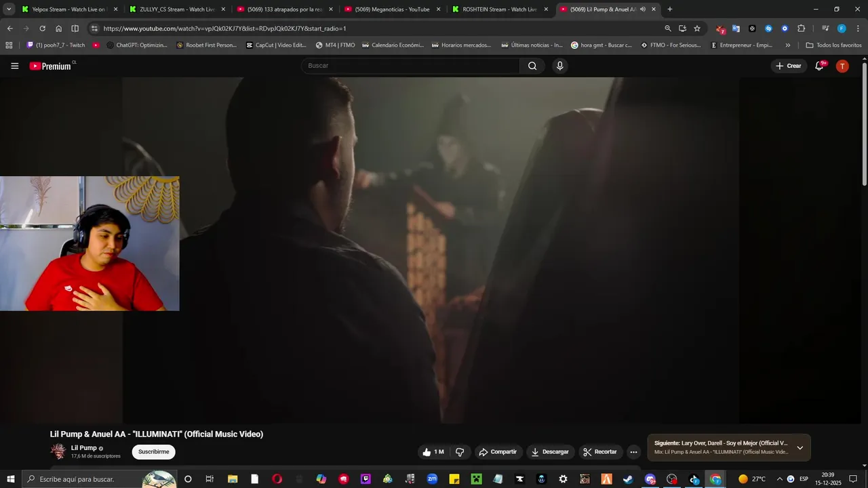Image resolution: width=868 pixels, height=488 pixels.
Task: Click the Compartir share button
Action: (x=498, y=452)
